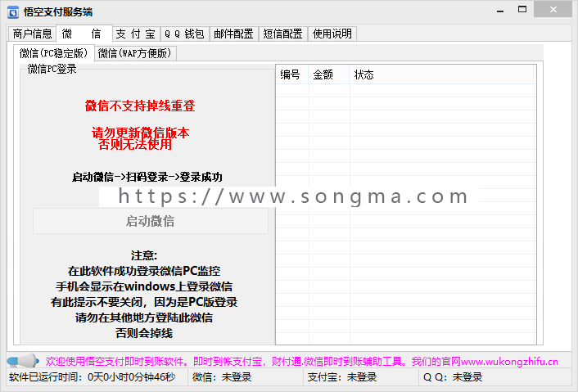
Task: Close the 悟空支付服务端 window
Action: [x=553, y=10]
